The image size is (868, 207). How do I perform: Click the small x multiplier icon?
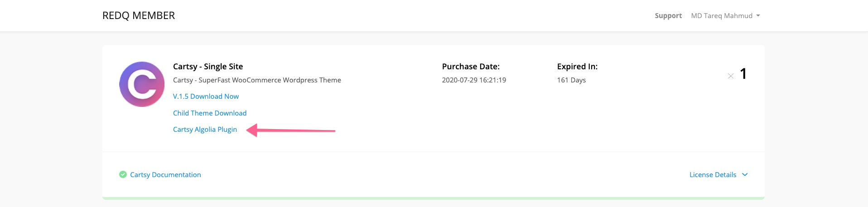click(730, 76)
